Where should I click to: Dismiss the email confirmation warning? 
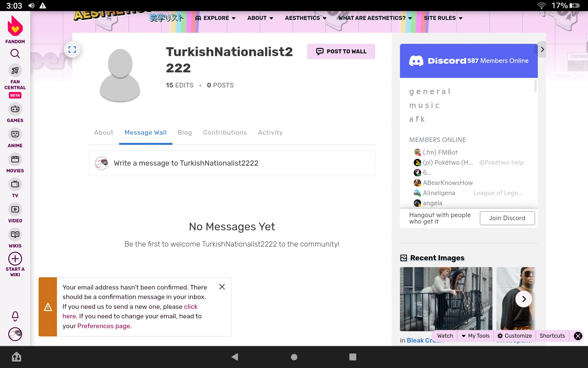(x=222, y=287)
